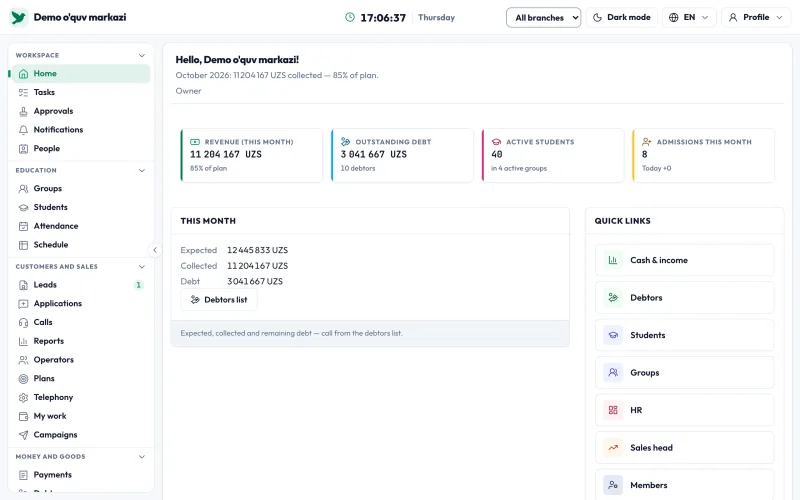Click the Leads badge showing 1
800x500 pixels.
click(x=138, y=285)
